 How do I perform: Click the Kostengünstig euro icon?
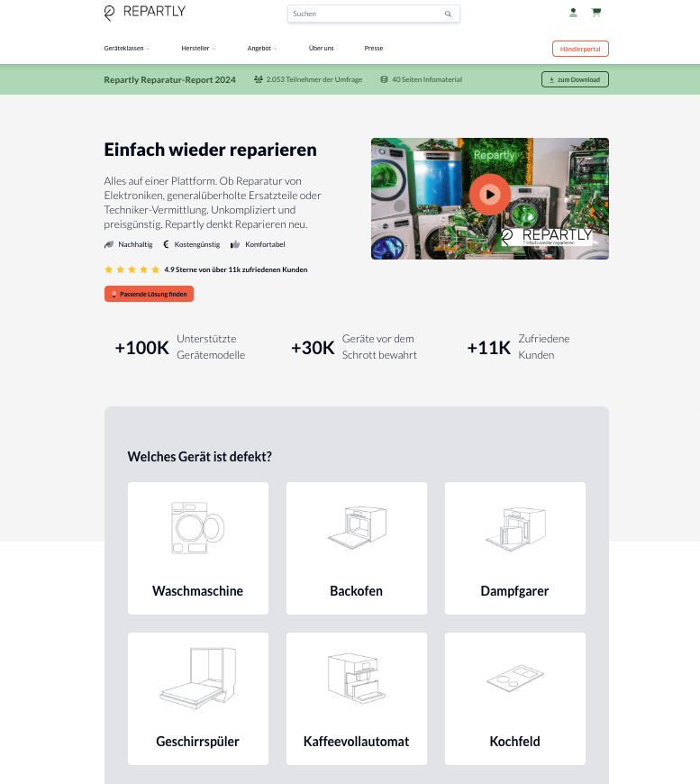click(x=166, y=244)
